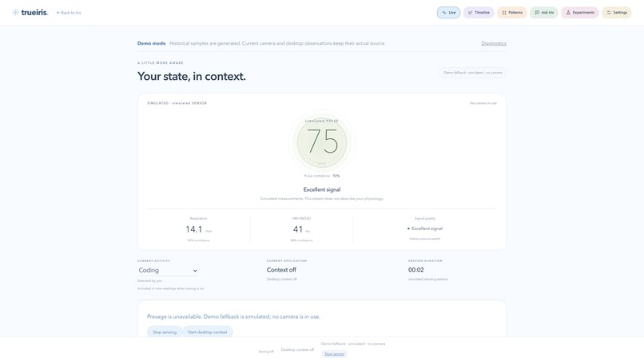The width and height of the screenshot is (644, 362).
Task: Click the Stop sensing button
Action: (x=165, y=332)
